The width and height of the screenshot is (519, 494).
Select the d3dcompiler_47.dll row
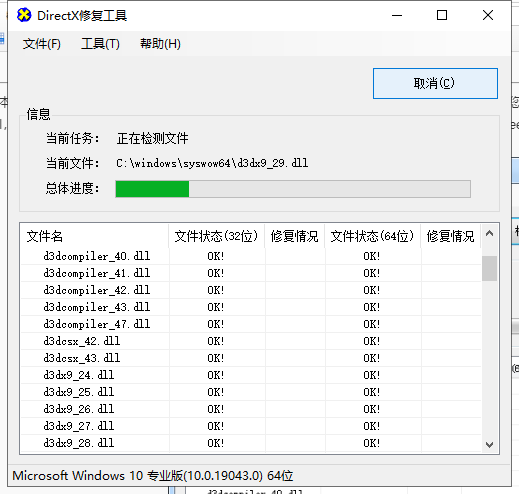click(x=251, y=324)
